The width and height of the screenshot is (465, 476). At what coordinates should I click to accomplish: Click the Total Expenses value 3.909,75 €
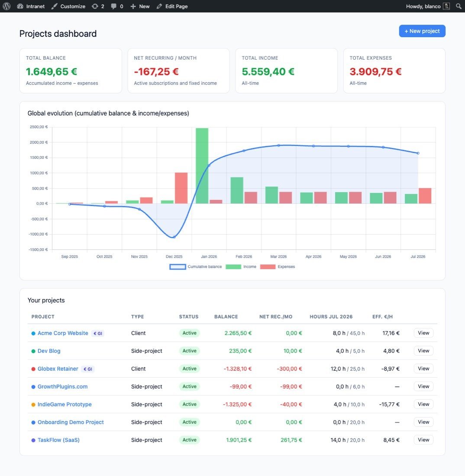[376, 72]
